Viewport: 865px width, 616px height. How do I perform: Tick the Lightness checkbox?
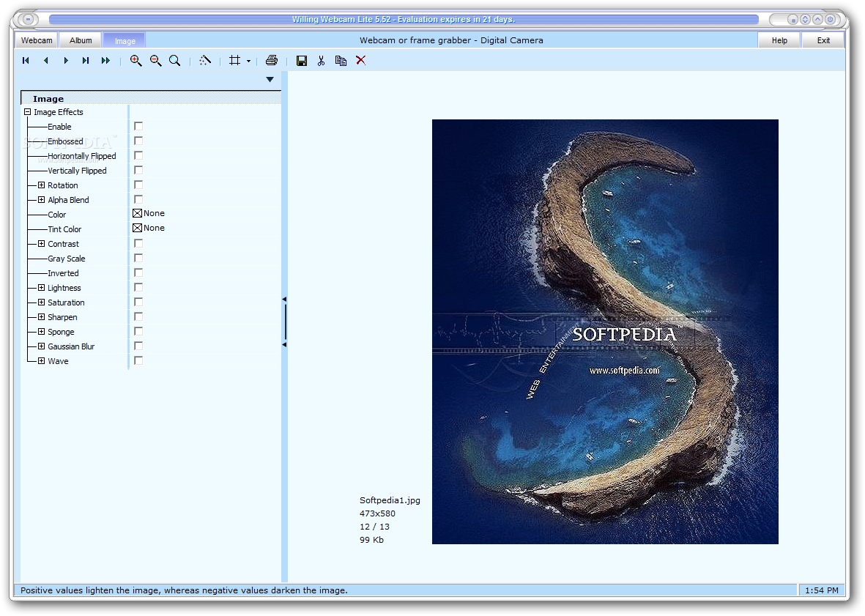[x=138, y=287]
